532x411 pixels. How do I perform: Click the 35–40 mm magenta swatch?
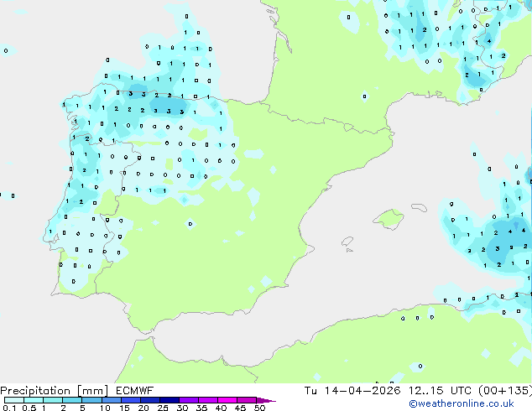[x=207, y=400]
